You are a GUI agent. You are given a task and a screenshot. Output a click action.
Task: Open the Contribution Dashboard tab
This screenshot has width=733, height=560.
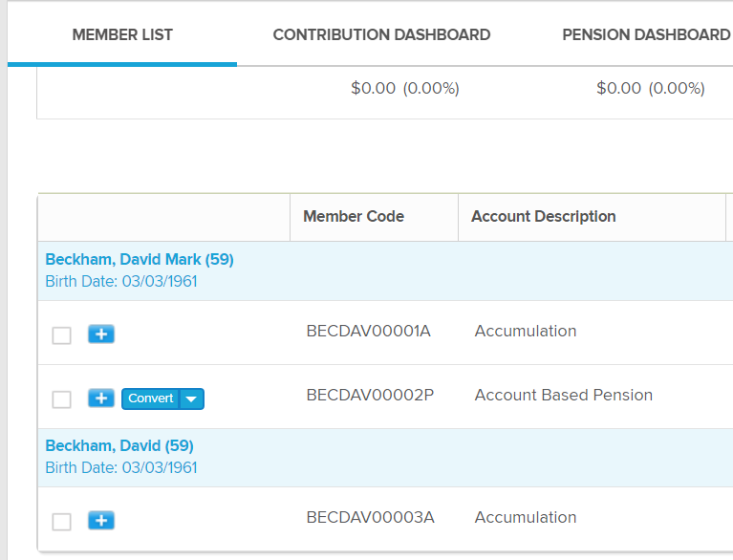[x=381, y=35]
